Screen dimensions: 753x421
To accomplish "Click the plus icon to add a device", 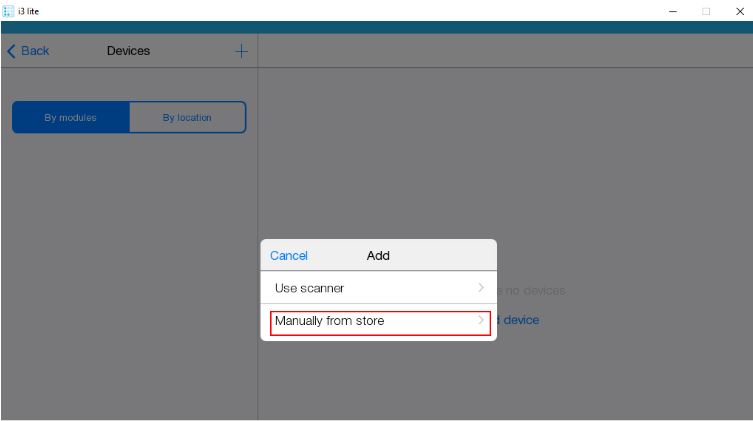I will coord(240,51).
